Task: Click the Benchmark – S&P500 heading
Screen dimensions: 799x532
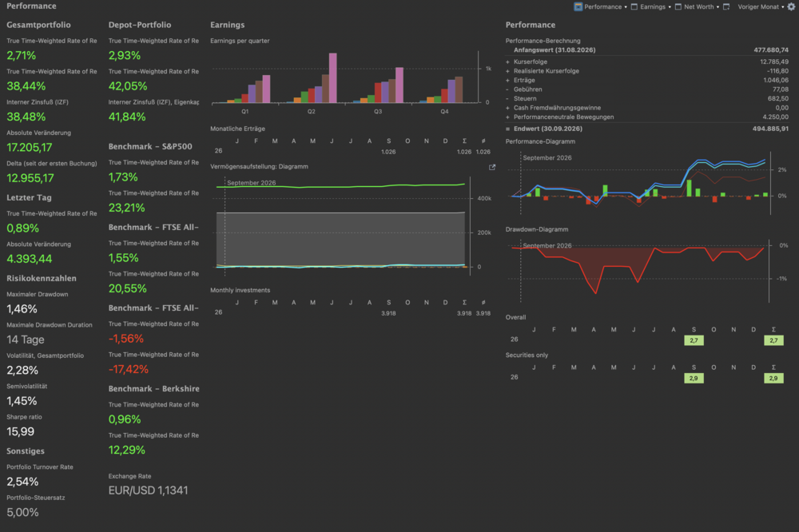Action: click(150, 146)
